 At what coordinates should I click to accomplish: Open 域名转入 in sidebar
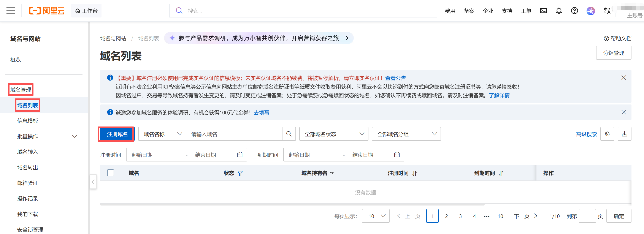point(27,152)
